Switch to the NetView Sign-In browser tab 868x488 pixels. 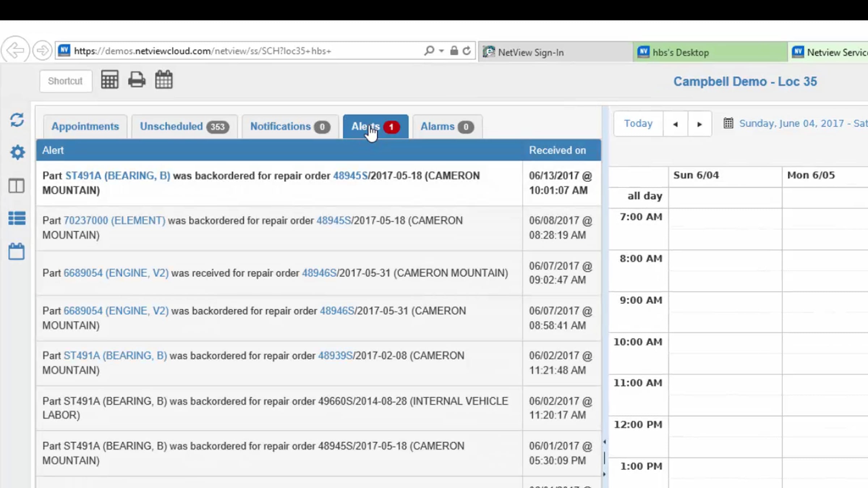tap(556, 52)
